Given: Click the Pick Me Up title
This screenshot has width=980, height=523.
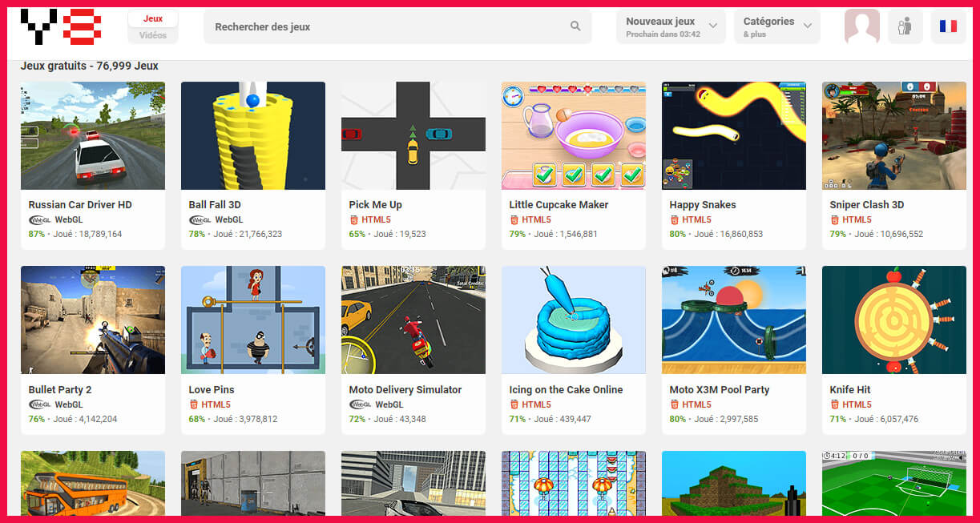Looking at the screenshot, I should click(x=376, y=205).
